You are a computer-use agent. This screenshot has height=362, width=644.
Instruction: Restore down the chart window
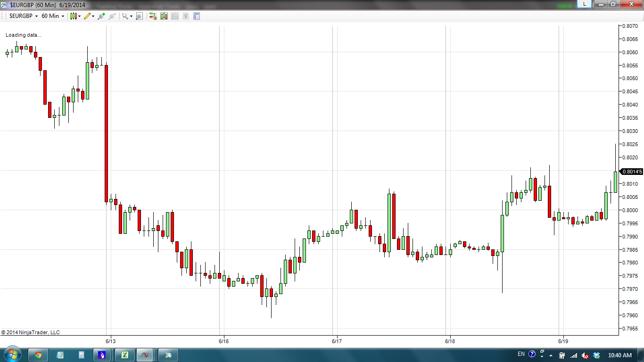click(x=613, y=4)
